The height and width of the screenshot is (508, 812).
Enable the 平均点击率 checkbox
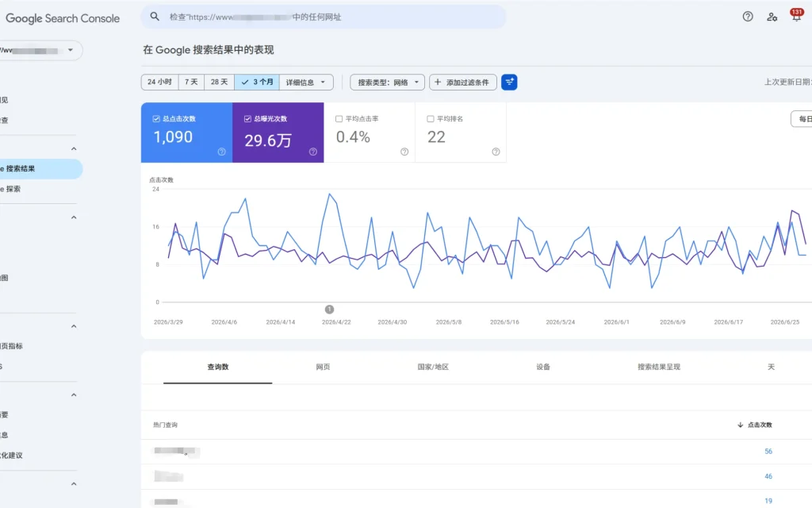pos(339,119)
